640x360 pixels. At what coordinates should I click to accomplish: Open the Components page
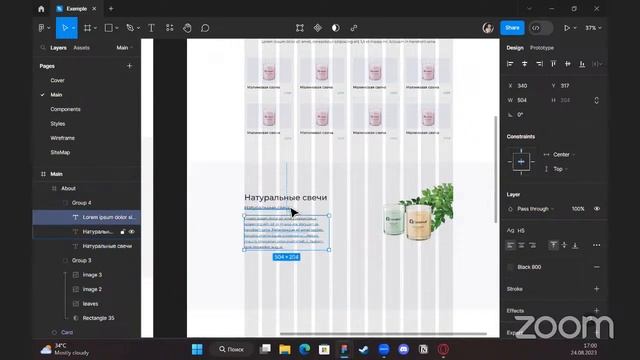coord(65,109)
